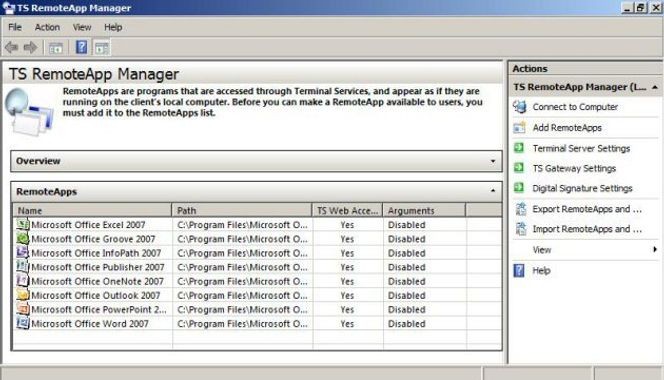
Task: Select the OneNote 2007 application icon
Action: click(x=22, y=280)
